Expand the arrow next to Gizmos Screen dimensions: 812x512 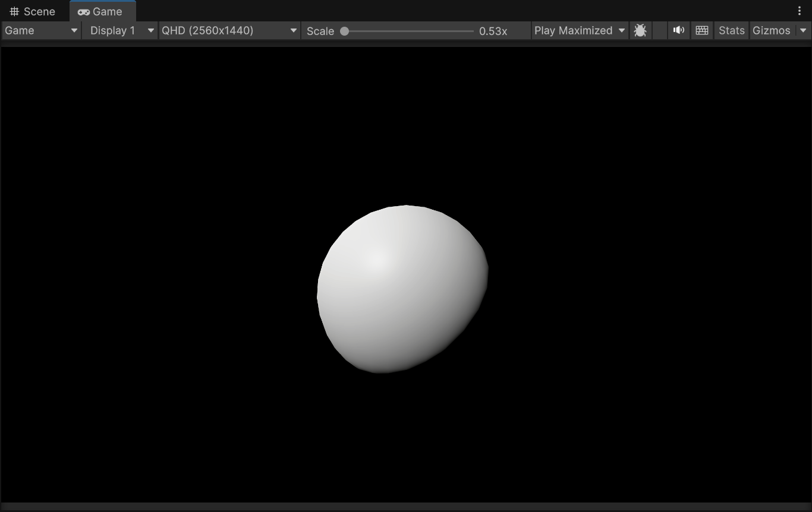[x=803, y=30]
